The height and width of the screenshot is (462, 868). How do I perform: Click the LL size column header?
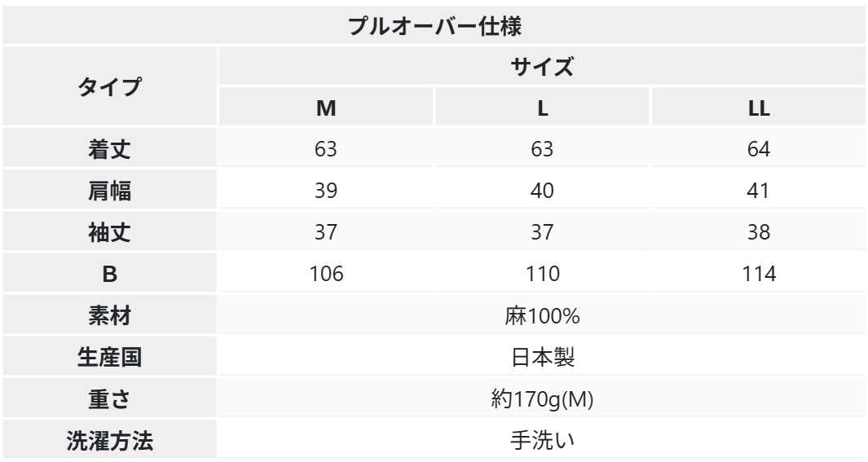pos(758,108)
